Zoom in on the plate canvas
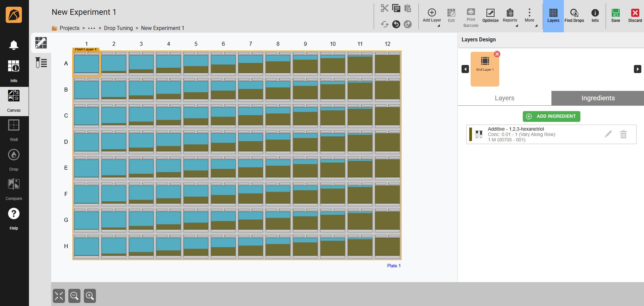 (90, 296)
